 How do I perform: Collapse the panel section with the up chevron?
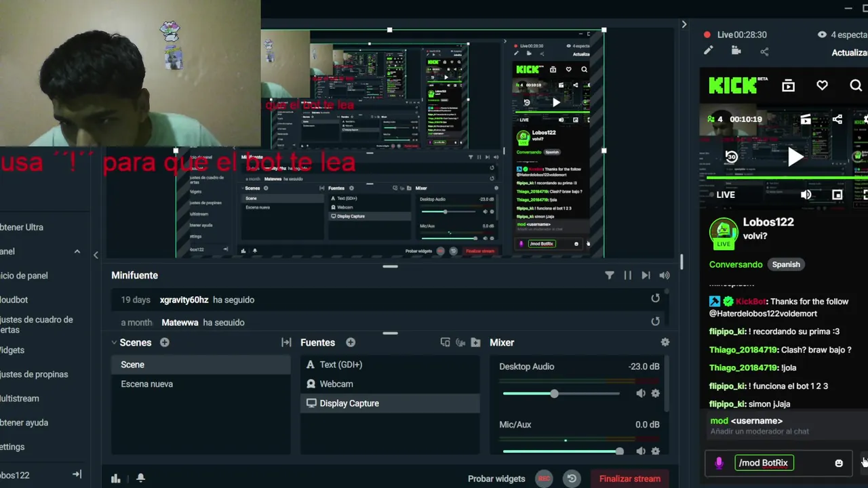click(x=77, y=251)
